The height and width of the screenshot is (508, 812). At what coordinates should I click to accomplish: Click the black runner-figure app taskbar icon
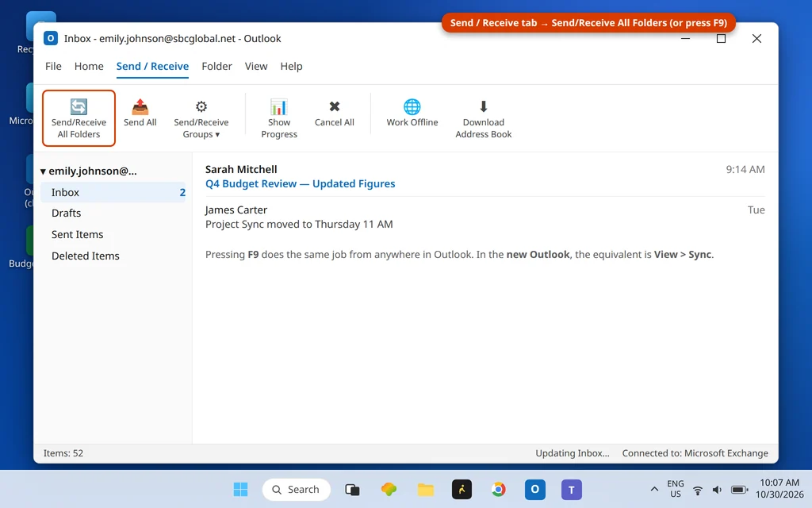462,489
